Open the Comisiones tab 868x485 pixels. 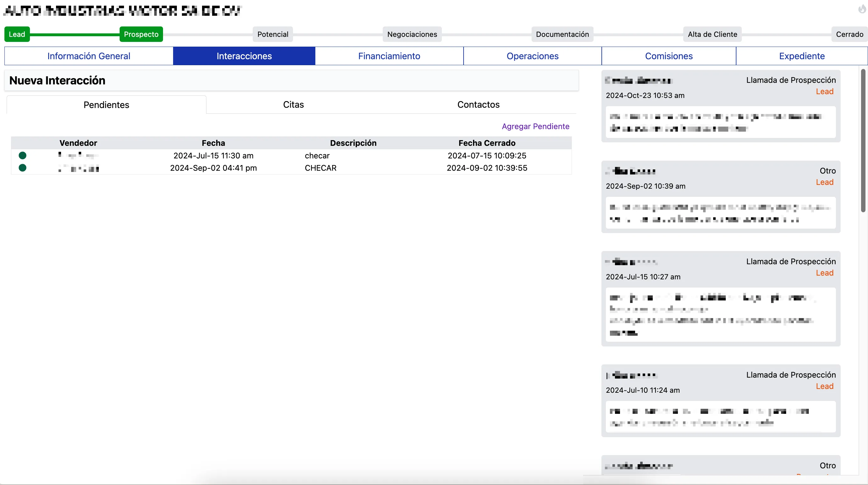[669, 56]
